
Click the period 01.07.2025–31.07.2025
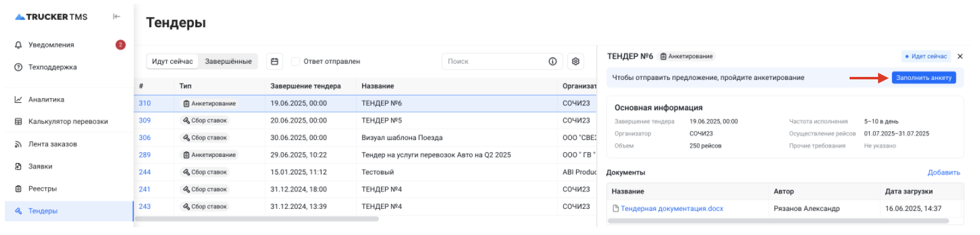pyautogui.click(x=896, y=134)
